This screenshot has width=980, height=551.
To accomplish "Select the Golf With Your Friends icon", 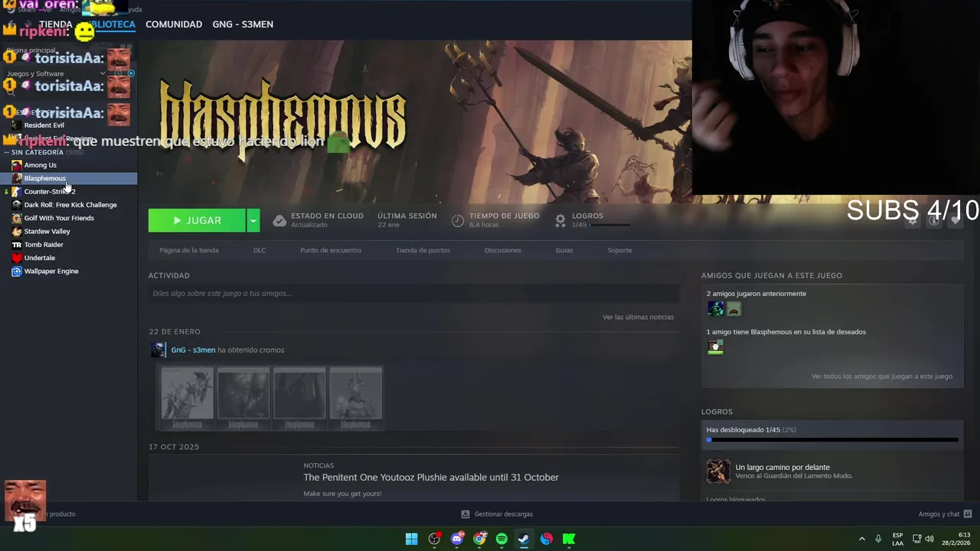I will point(16,218).
